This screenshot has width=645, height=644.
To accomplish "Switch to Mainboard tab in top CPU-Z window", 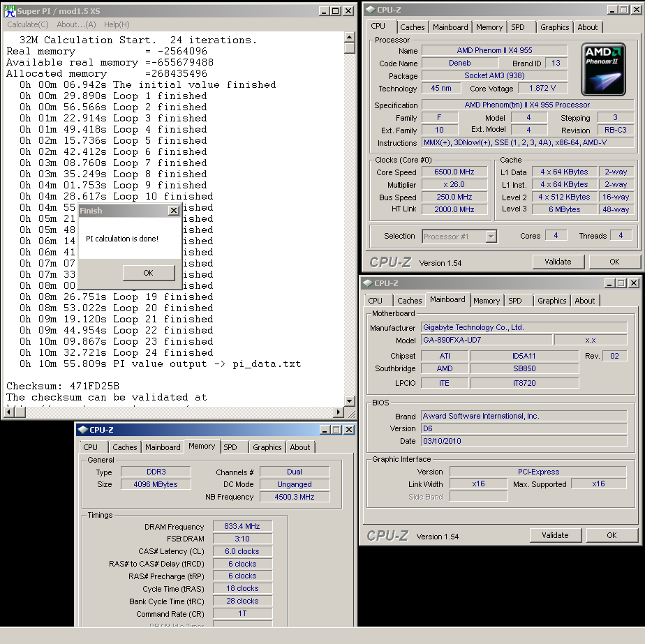I will (450, 27).
